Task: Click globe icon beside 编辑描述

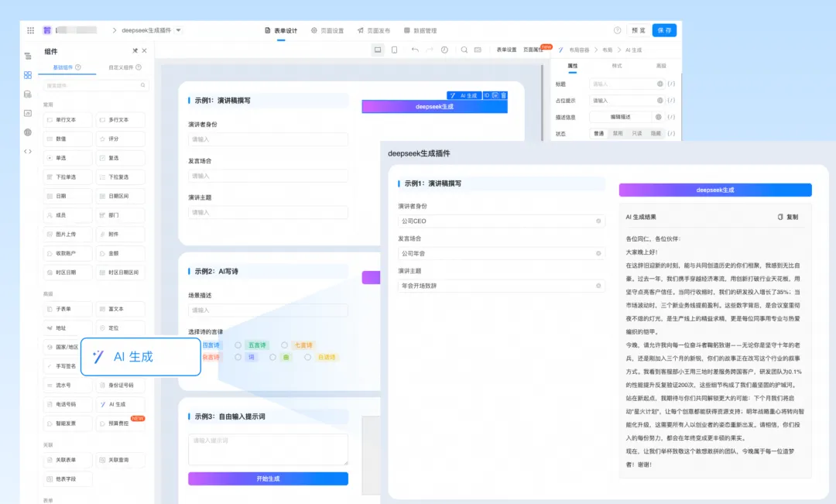Action: tap(659, 117)
